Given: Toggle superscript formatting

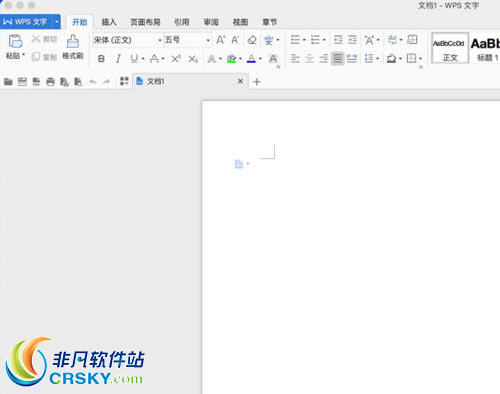Looking at the screenshot, I should pos(176,59).
